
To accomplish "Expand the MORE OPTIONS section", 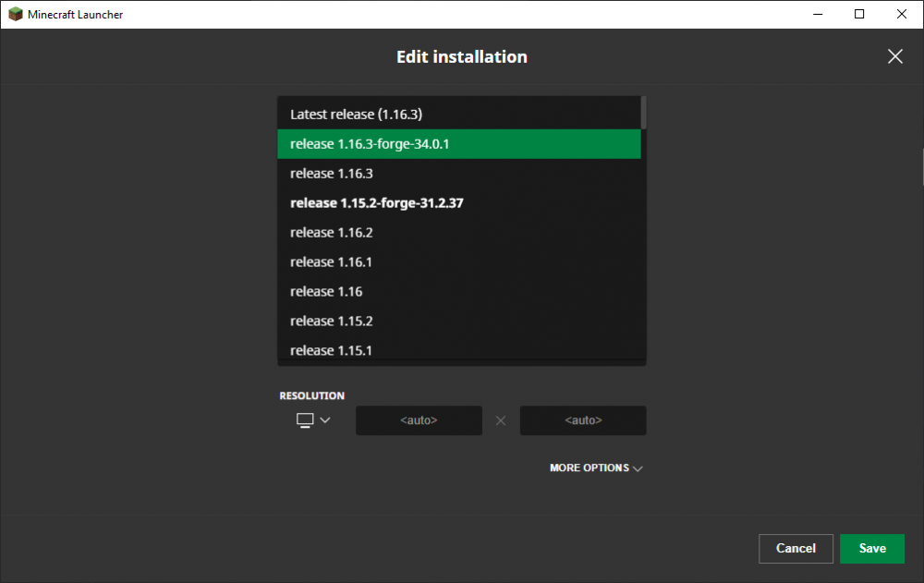I will (x=595, y=468).
